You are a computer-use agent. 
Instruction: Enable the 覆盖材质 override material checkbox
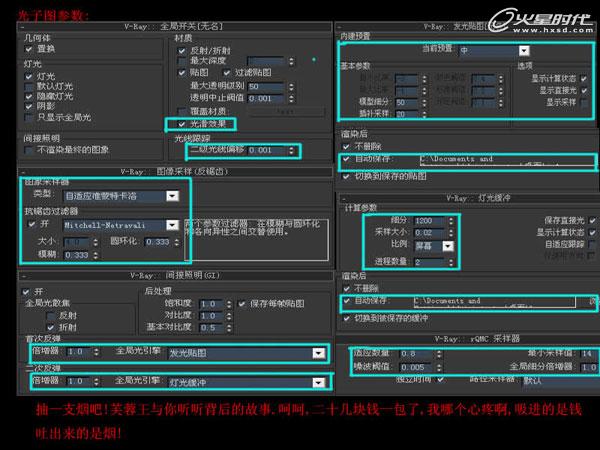[182, 111]
